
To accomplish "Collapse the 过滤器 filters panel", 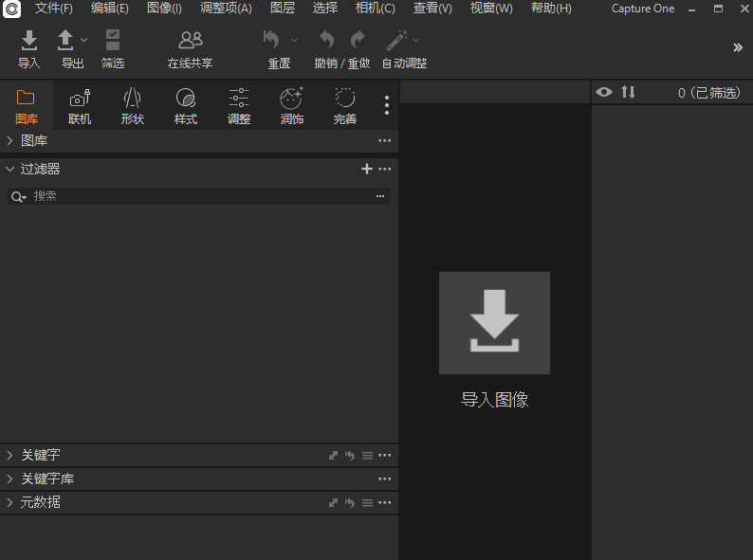I will (9, 169).
